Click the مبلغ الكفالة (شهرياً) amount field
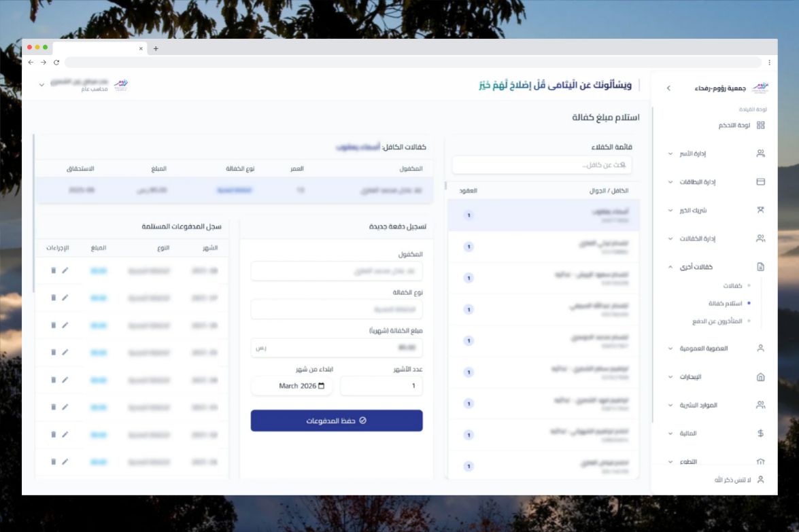 [337, 348]
